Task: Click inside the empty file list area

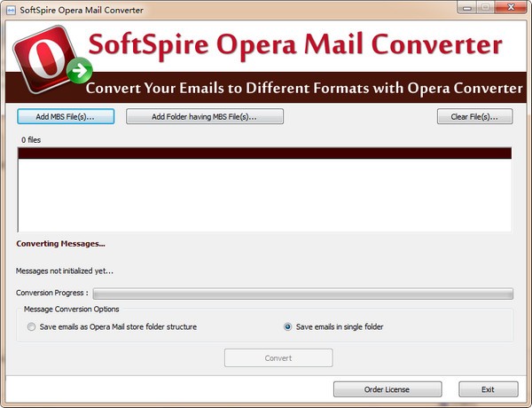Action: [264, 195]
